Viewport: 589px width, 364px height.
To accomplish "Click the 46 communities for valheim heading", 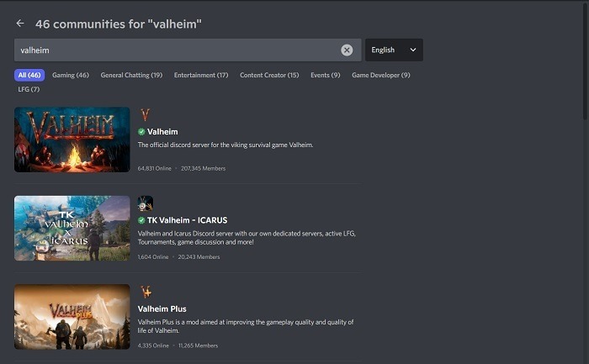I will pos(119,24).
